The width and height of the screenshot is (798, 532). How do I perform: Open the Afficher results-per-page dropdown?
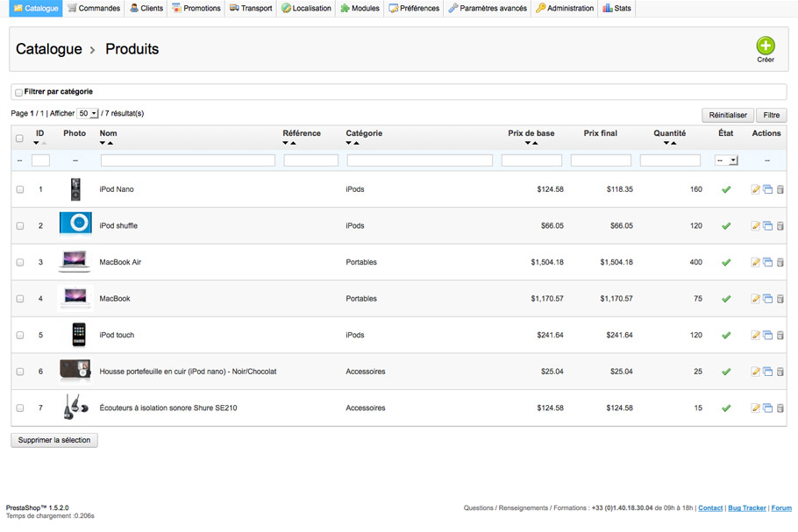pyautogui.click(x=87, y=113)
